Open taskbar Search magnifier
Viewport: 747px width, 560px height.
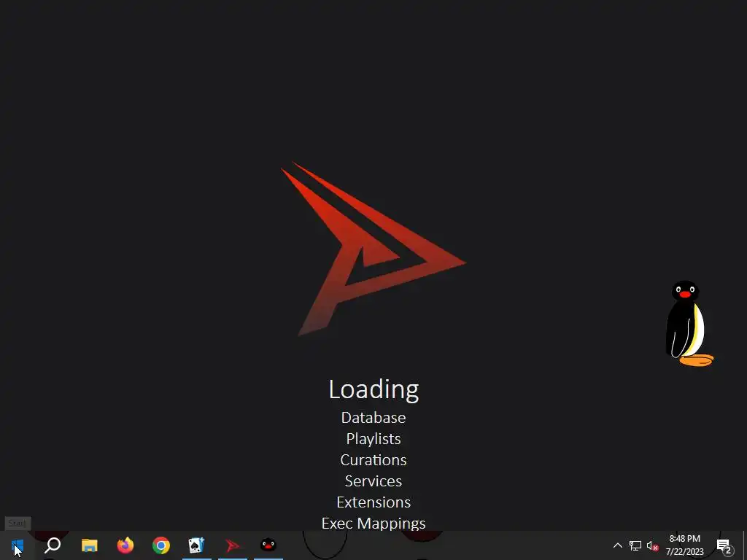pos(53,545)
